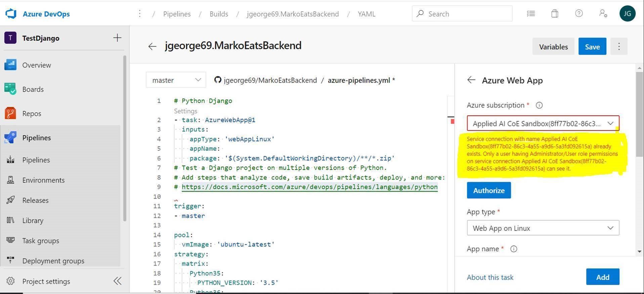The width and height of the screenshot is (644, 294).
Task: Open more actions menu beside Save
Action: (619, 46)
